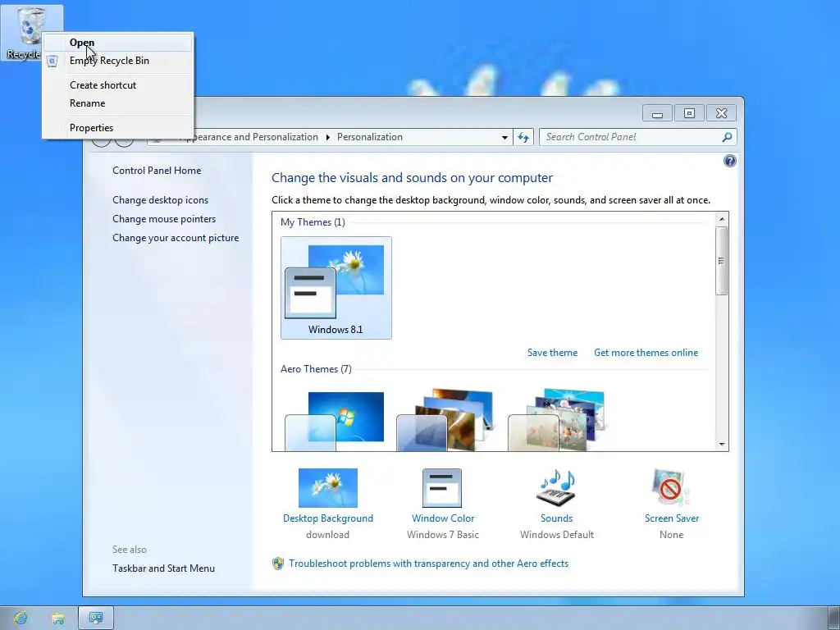The width and height of the screenshot is (840, 630).
Task: Open Change desktop icons link
Action: pyautogui.click(x=160, y=200)
